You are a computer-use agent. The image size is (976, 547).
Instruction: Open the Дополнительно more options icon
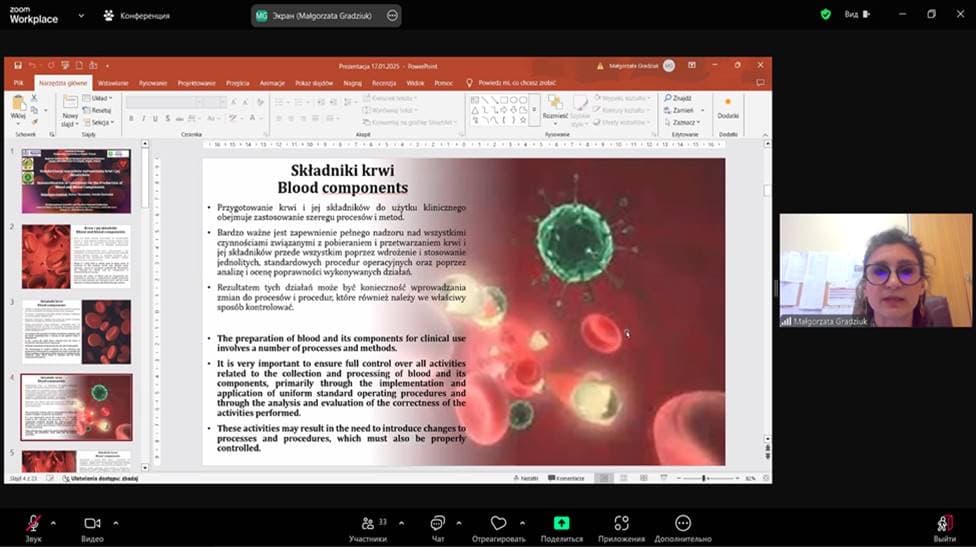click(683, 523)
